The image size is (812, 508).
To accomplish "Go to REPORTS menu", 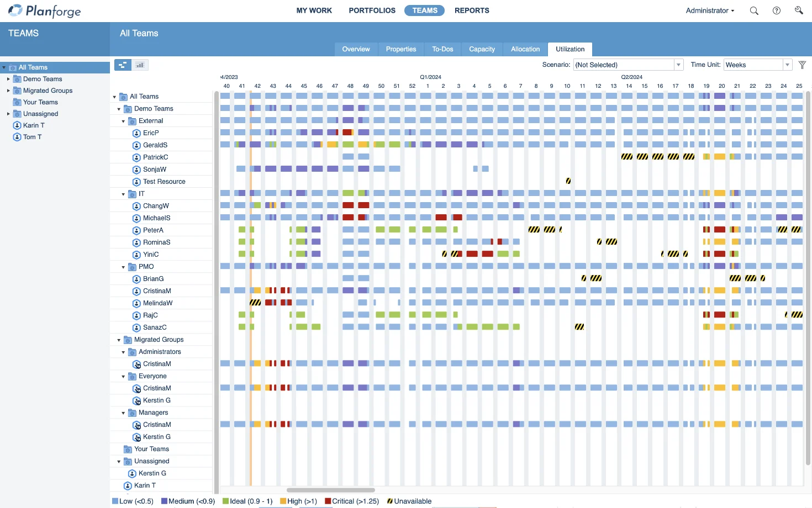I will click(472, 10).
